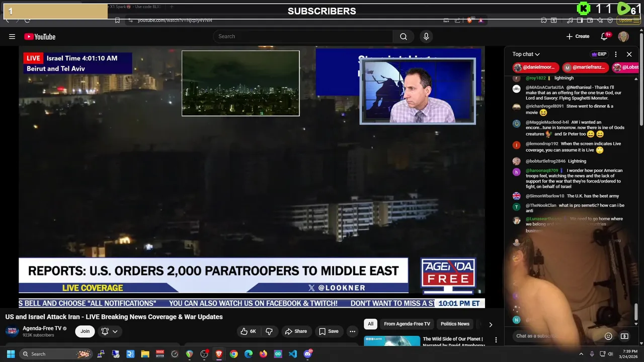Expand the Top chat mode dropdown
The height and width of the screenshot is (362, 644).
coord(526,54)
